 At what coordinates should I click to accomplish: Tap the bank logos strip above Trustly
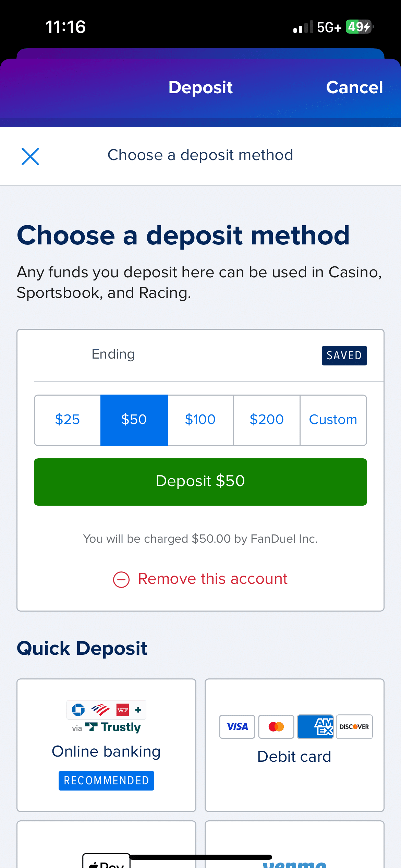coord(106,710)
